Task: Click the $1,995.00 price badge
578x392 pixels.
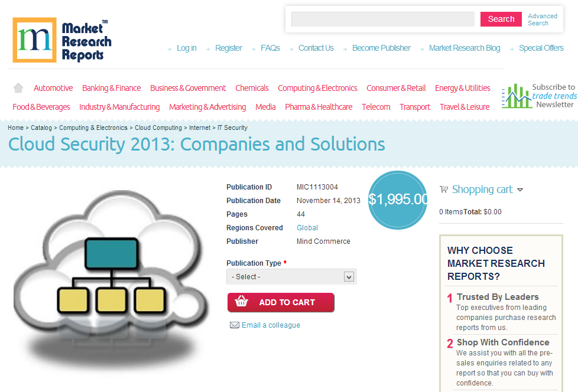Action: [398, 200]
